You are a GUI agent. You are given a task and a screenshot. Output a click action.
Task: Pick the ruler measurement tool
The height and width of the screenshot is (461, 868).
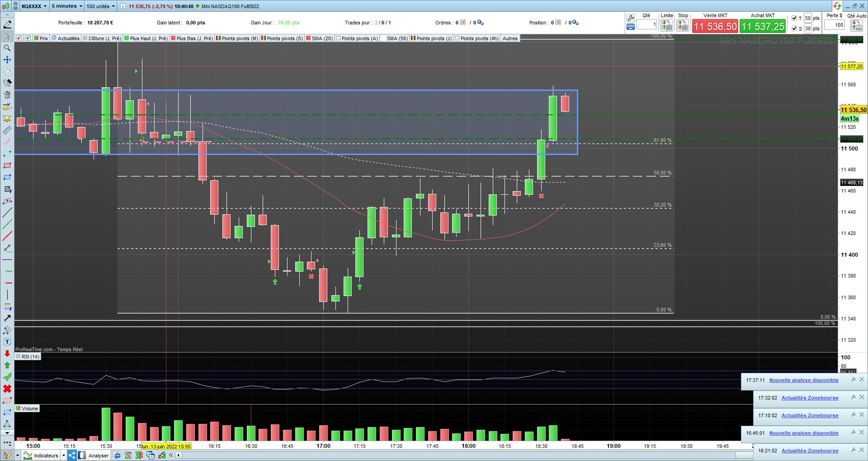[7, 130]
